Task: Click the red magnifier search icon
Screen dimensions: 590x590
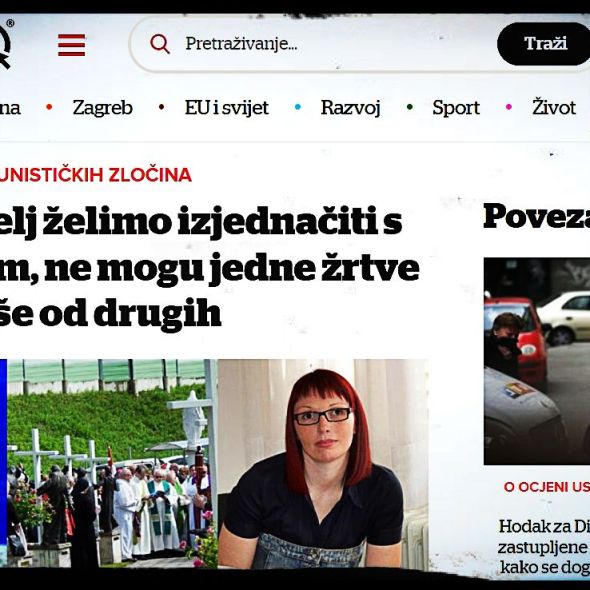Action: [x=160, y=44]
